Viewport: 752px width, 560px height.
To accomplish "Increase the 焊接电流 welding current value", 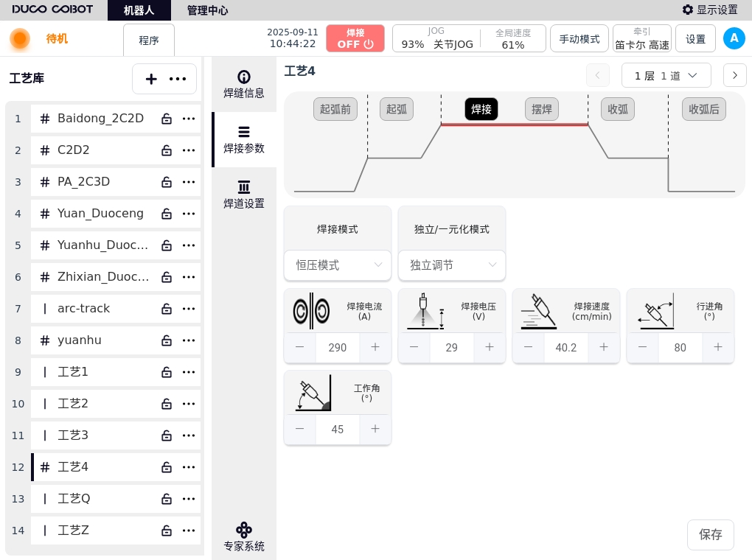I will point(375,347).
